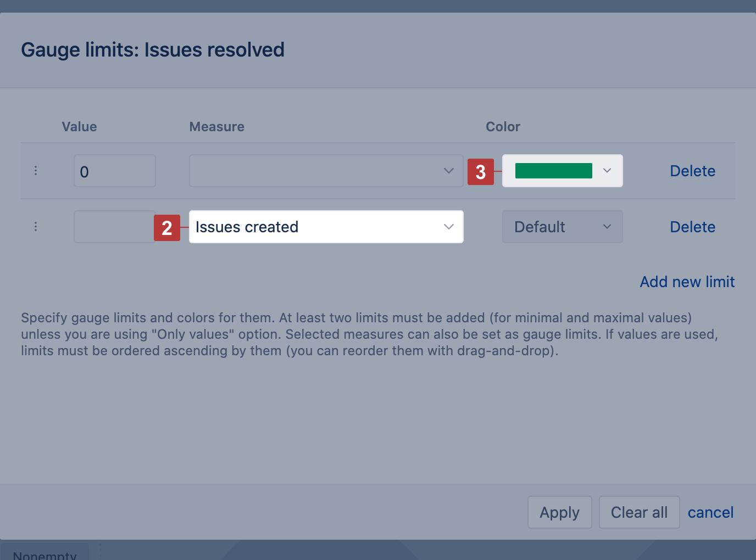Open the Issues created measure dropdown
The image size is (756, 560).
(326, 226)
